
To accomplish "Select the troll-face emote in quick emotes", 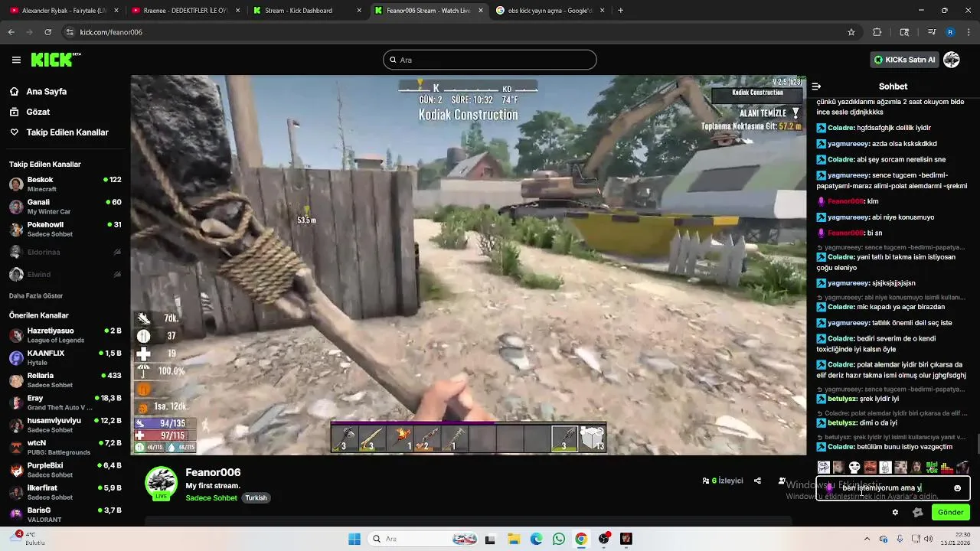I will [x=854, y=467].
